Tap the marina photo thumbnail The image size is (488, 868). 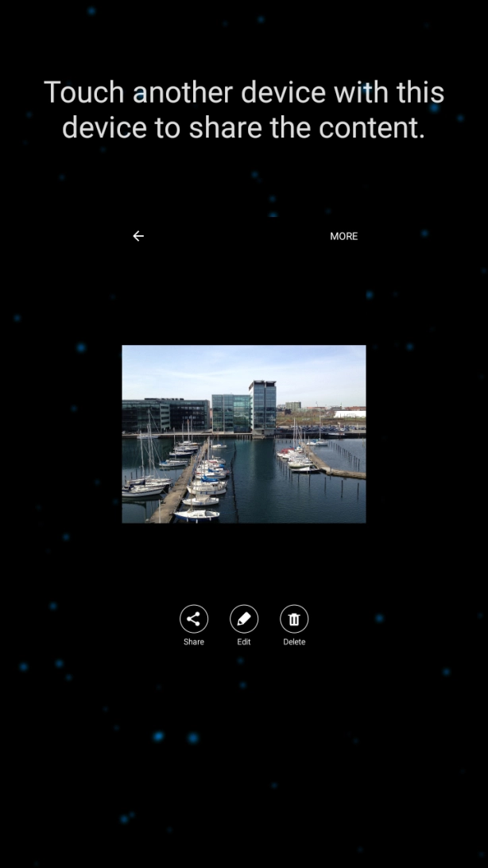tap(244, 434)
